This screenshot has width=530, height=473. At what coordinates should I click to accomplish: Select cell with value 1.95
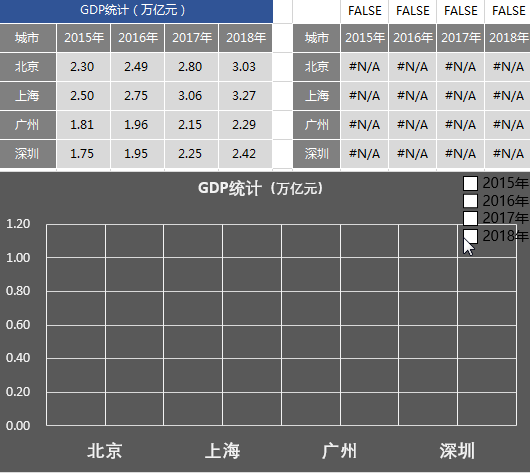coord(138,154)
